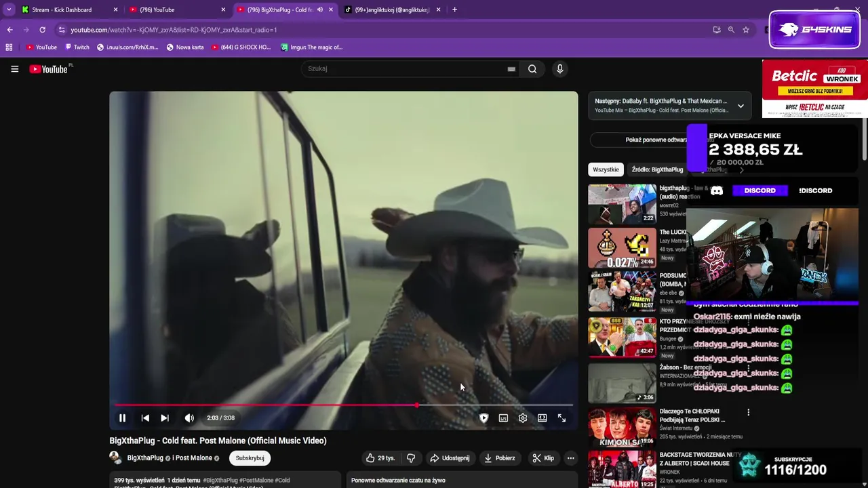Viewport: 868px width, 488px height.
Task: Select Źródło: BigXthaPlug filter chip
Action: (x=657, y=169)
